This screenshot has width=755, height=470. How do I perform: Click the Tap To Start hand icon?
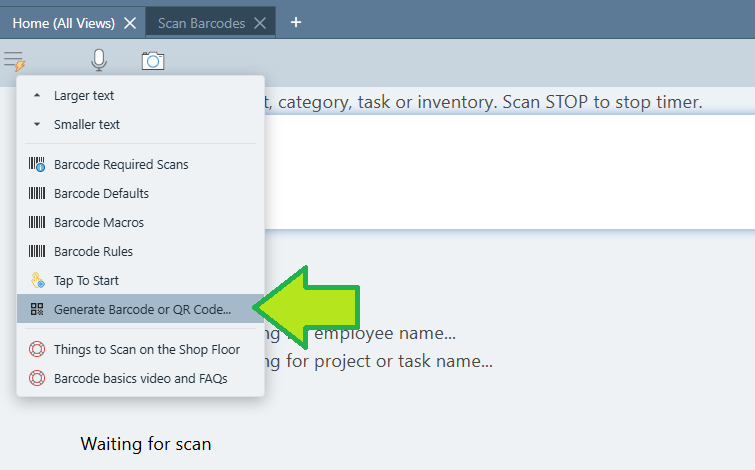(38, 280)
